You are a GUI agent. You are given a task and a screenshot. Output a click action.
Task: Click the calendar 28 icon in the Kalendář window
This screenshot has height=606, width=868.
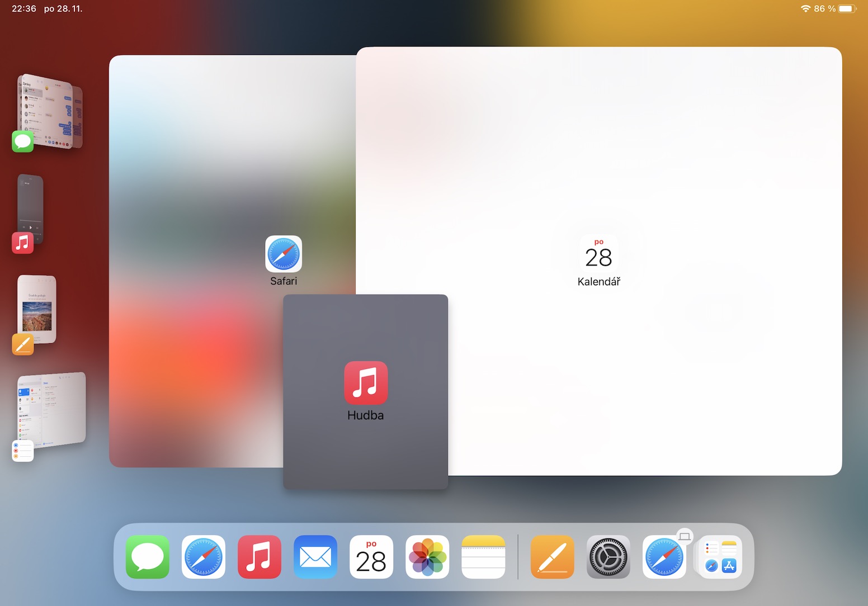click(598, 254)
